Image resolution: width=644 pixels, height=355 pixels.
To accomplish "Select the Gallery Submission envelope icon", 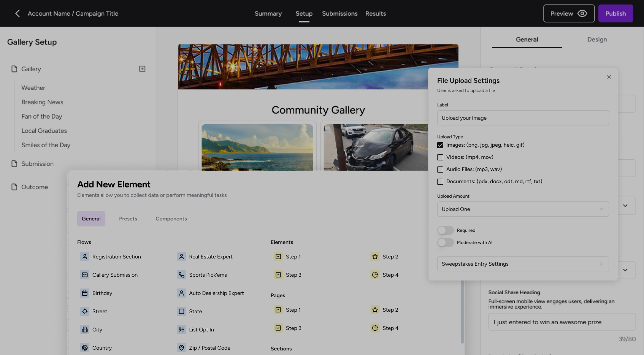I will tap(85, 275).
